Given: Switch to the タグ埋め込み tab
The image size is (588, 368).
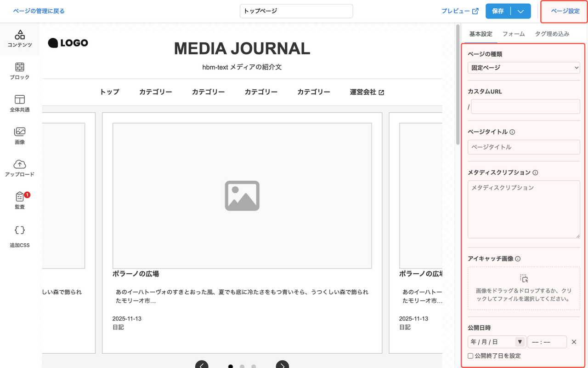Looking at the screenshot, I should click(553, 34).
